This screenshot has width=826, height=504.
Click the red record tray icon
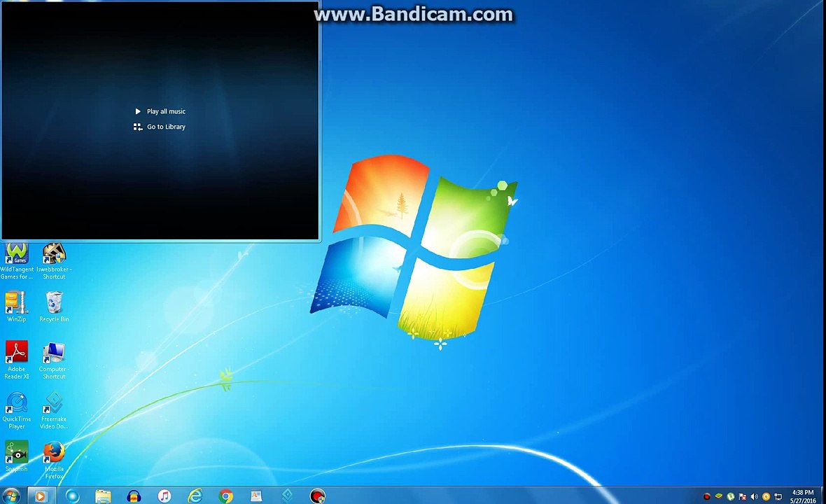click(707, 496)
